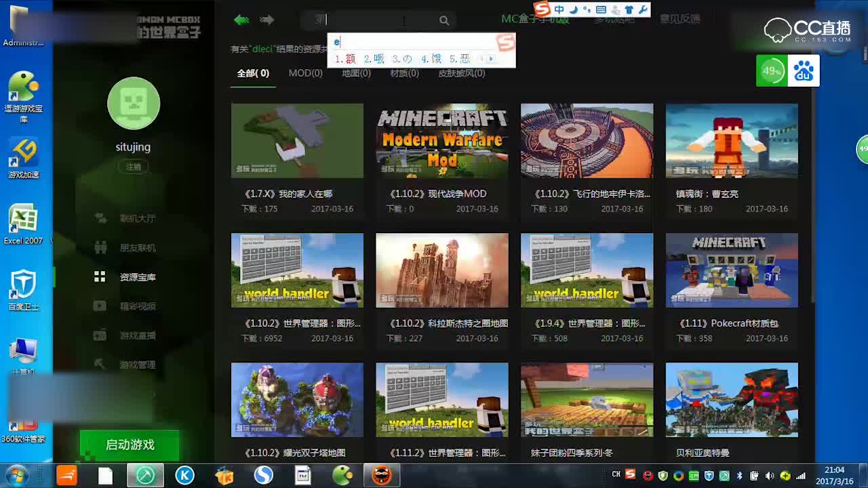This screenshot has width=868, height=488.
Task: Show next page of IME candidates
Action: pos(491,59)
